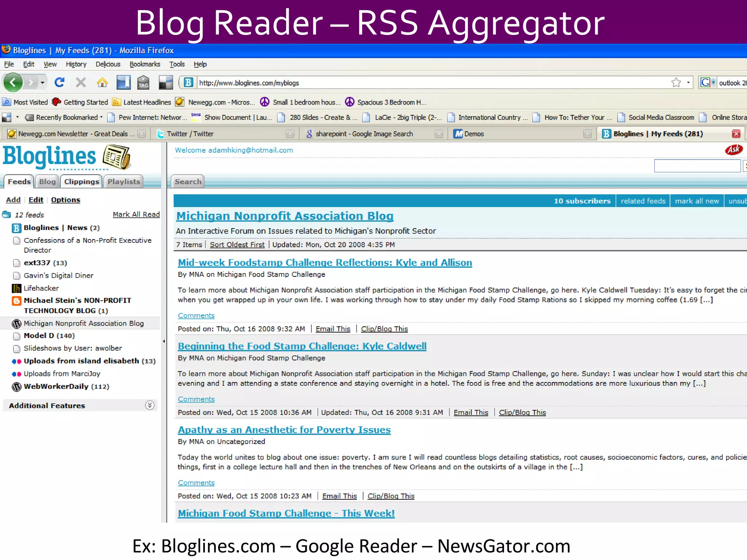Click the Firefox Back arrow button

point(13,82)
